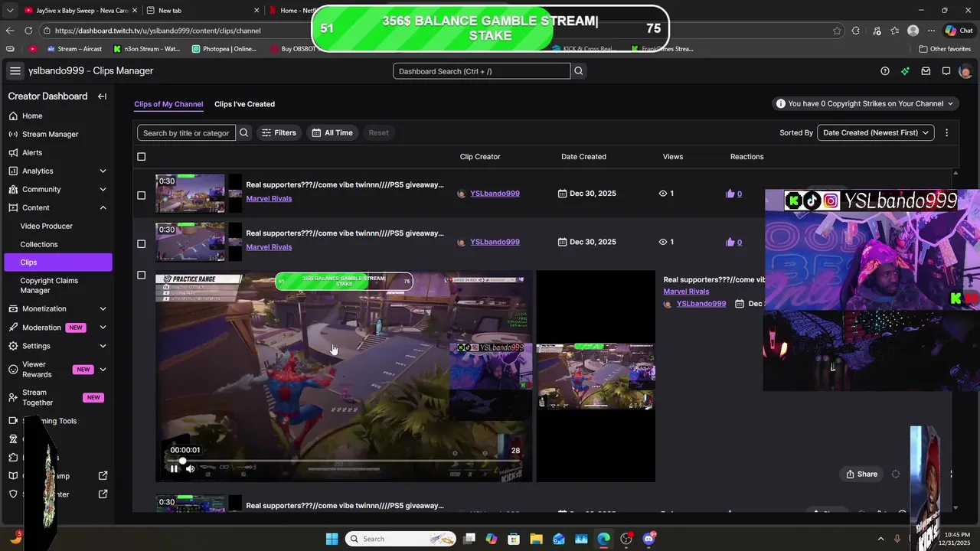Click the dashboard search magnifier button
This screenshot has height=551, width=980.
point(579,71)
